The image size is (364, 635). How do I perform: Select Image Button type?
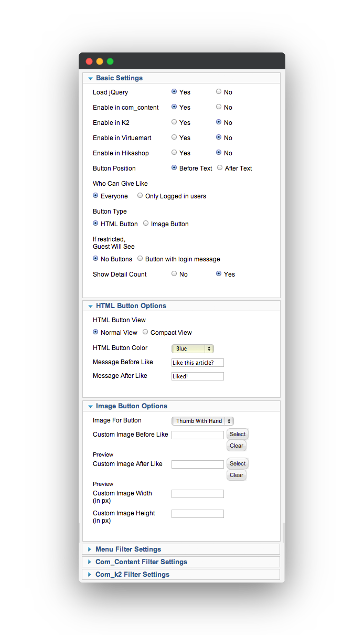146,224
